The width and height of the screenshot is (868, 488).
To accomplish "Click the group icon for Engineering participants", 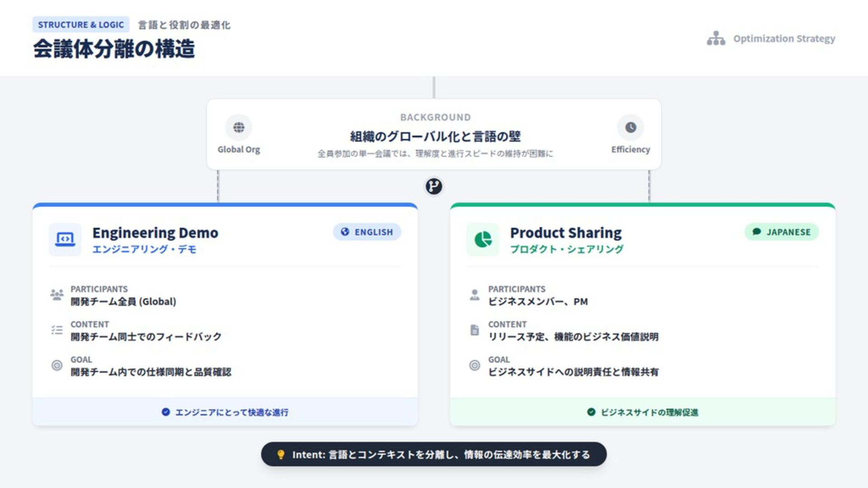I will (57, 295).
